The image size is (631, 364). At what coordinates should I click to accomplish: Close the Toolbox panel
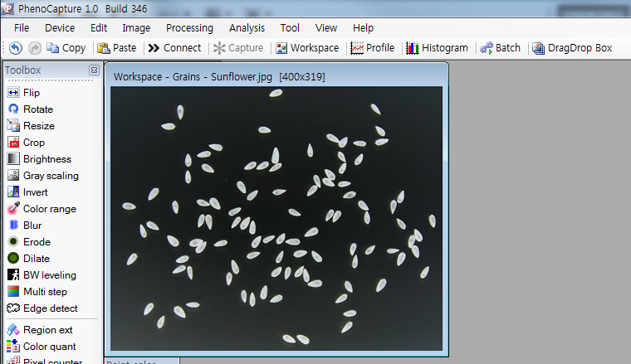[x=94, y=70]
